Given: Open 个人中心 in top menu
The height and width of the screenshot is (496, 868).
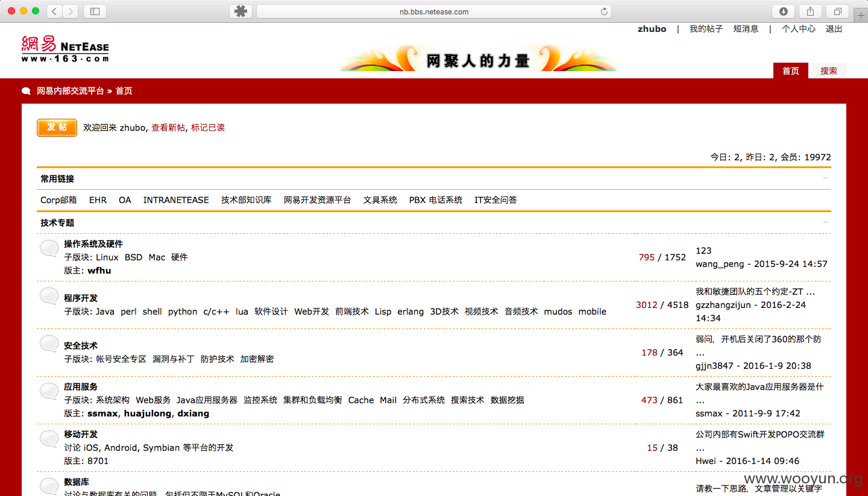Looking at the screenshot, I should (799, 28).
